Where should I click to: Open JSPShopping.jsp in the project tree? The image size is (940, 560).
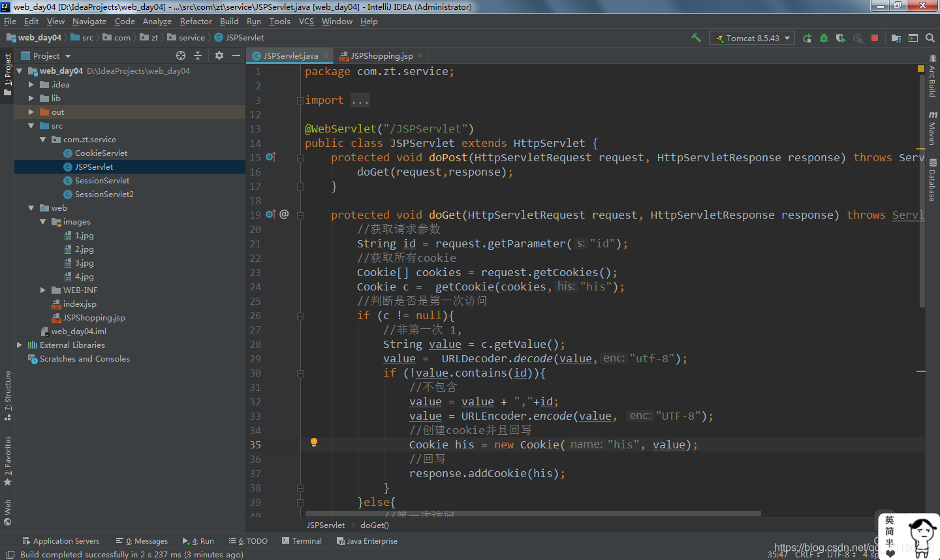tap(94, 317)
